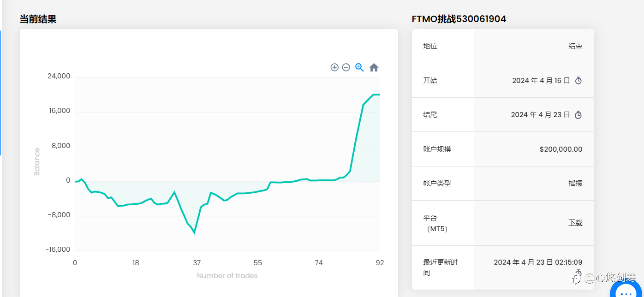Click the 74 x-axis tick label
The height and width of the screenshot is (297, 644).
(319, 263)
